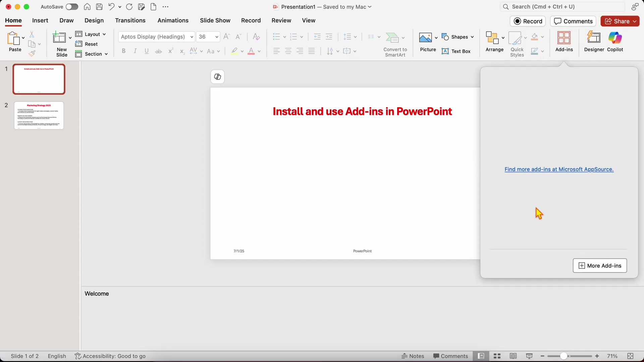Toggle Comments pane in status bar
Viewport: 644px width, 362px height.
coord(450,356)
